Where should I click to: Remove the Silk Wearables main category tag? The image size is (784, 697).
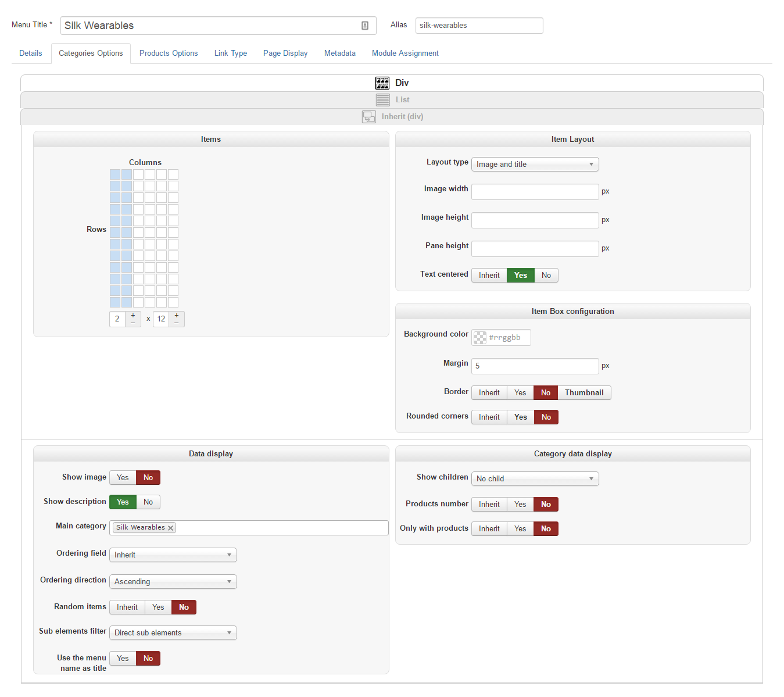tap(170, 528)
